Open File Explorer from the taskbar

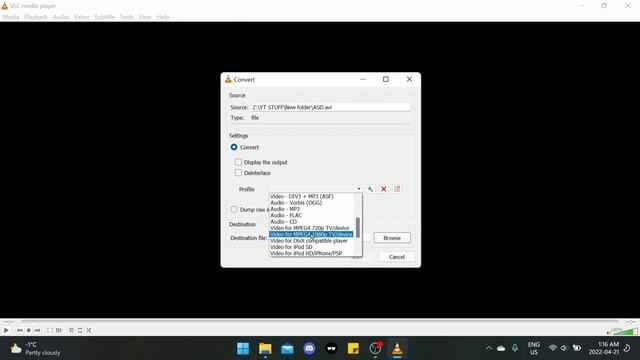point(265,349)
